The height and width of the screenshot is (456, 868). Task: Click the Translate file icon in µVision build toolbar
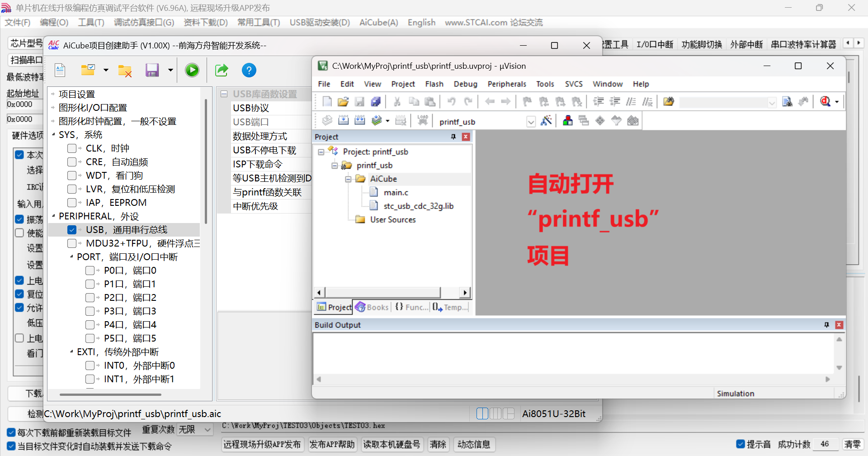point(327,120)
